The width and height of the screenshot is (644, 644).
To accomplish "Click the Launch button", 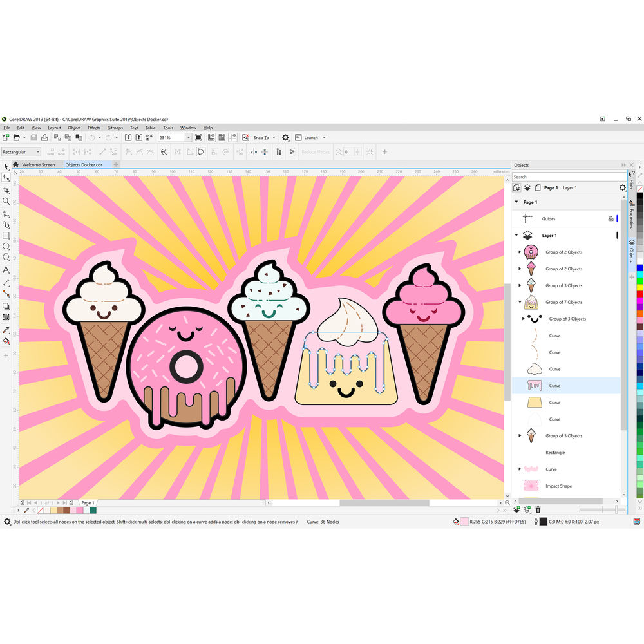I will point(311,137).
